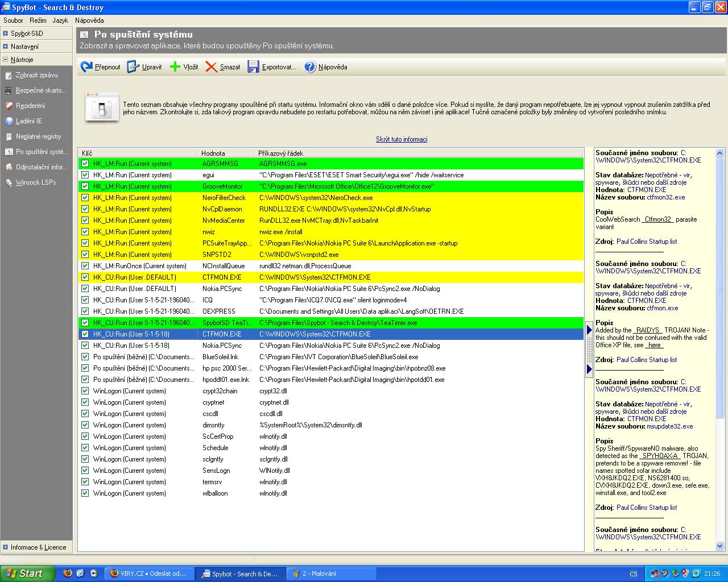Click the green plus Vložit icon
Image resolution: width=728 pixels, height=582 pixels.
175,67
